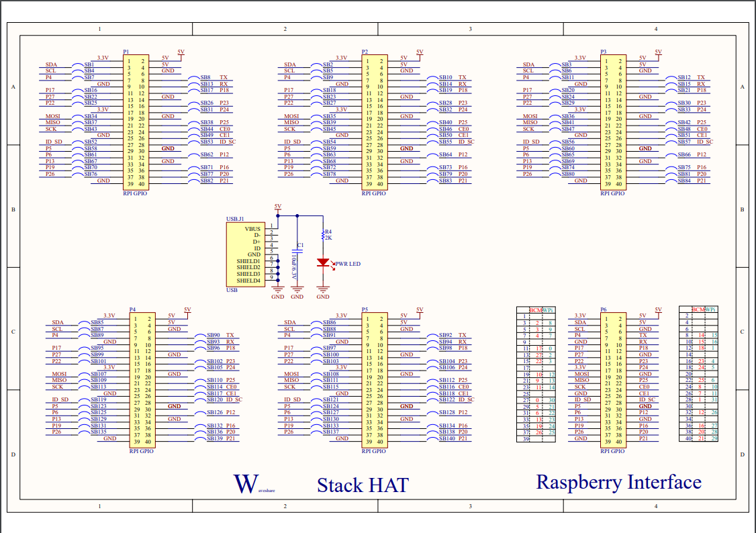Click the P1 RPI GPIO header symbol

[x=134, y=121]
